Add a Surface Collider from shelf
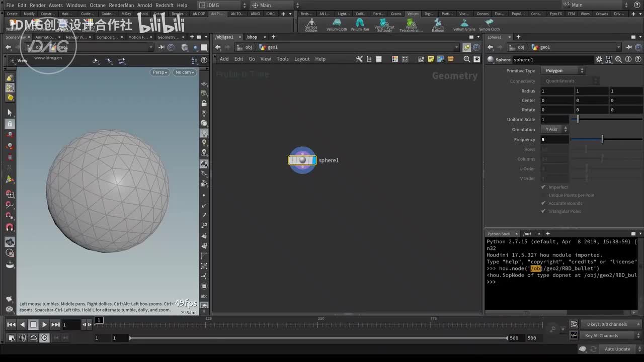The image size is (644, 362). (x=311, y=24)
